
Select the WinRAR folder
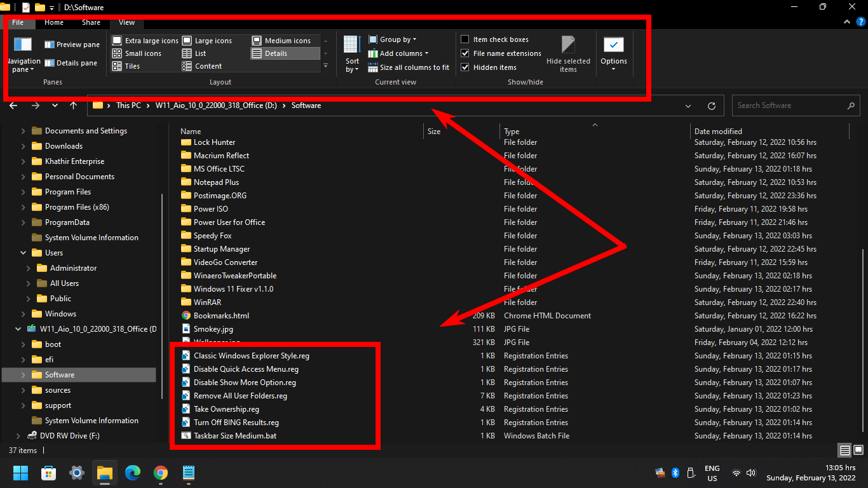[x=207, y=302]
